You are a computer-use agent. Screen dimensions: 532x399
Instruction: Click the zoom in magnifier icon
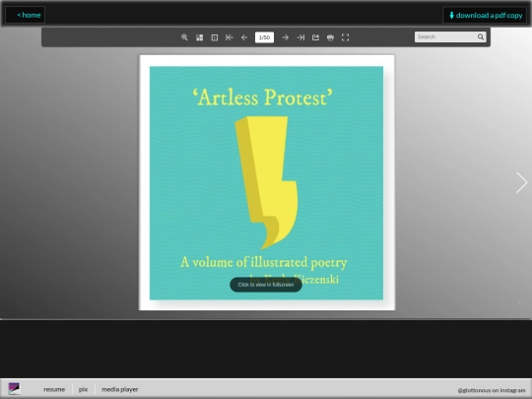coord(184,37)
